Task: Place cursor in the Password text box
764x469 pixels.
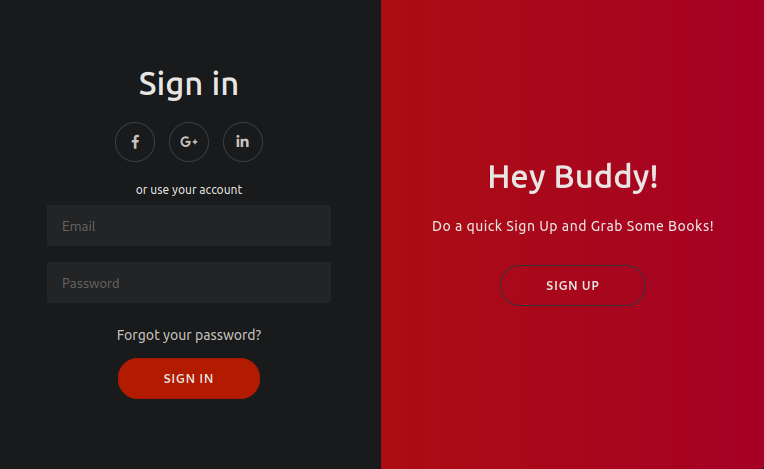Action: 189,283
